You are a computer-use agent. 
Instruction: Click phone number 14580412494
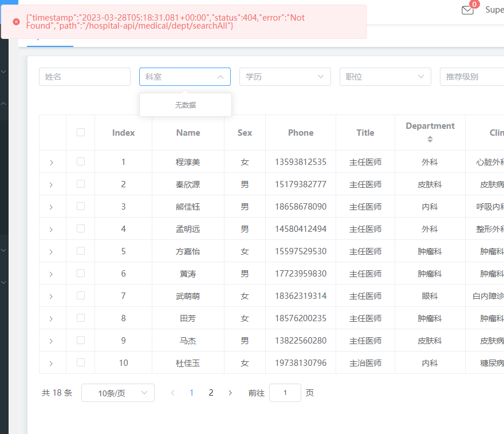(301, 229)
